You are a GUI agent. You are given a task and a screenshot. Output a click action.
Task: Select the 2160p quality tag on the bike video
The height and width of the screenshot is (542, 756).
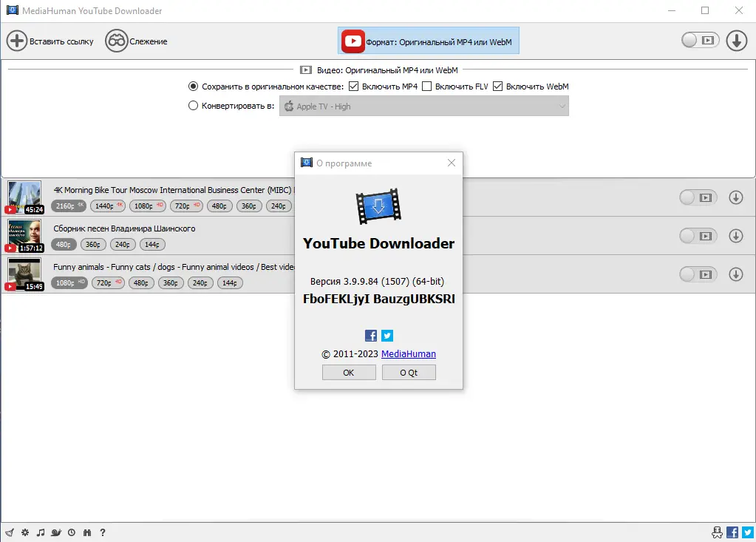coord(68,206)
